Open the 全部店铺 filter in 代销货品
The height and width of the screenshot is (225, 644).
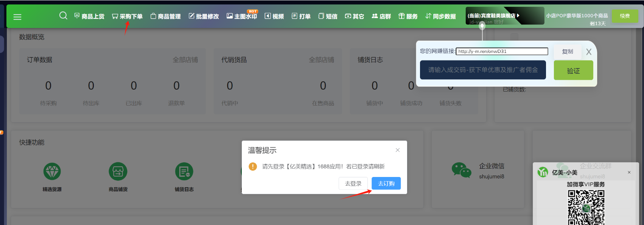point(321,60)
